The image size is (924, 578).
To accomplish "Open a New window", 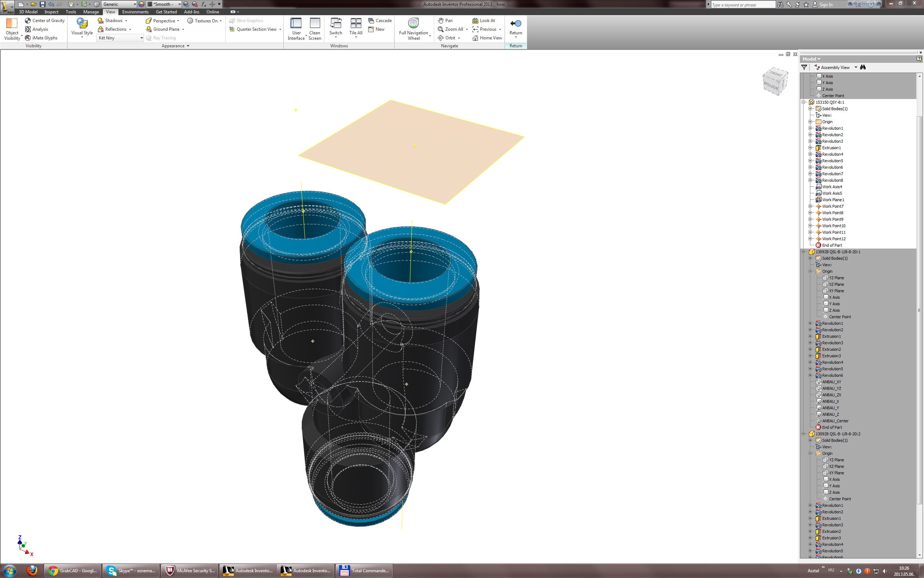I will [x=376, y=29].
